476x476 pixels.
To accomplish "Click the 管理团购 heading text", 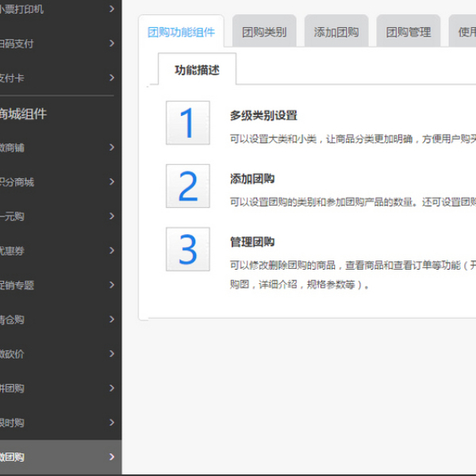I will click(x=252, y=242).
